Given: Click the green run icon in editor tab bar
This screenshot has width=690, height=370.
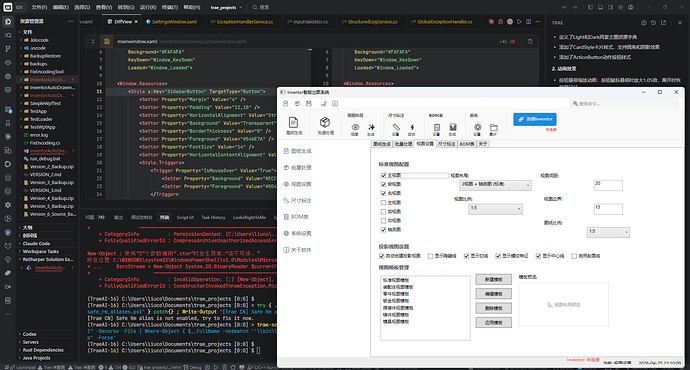Looking at the screenshot, I should [x=519, y=21].
